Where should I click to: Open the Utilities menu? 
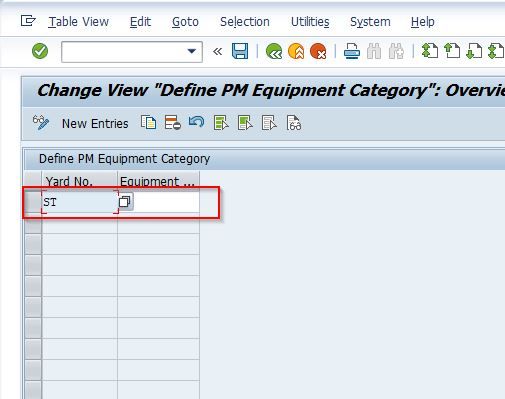310,22
